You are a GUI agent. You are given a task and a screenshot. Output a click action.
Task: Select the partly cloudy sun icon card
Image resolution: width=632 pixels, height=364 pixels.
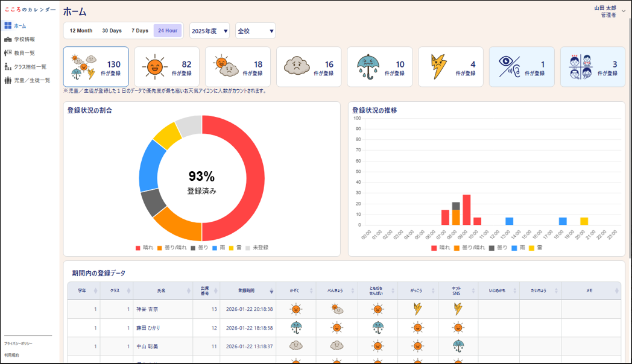point(238,67)
